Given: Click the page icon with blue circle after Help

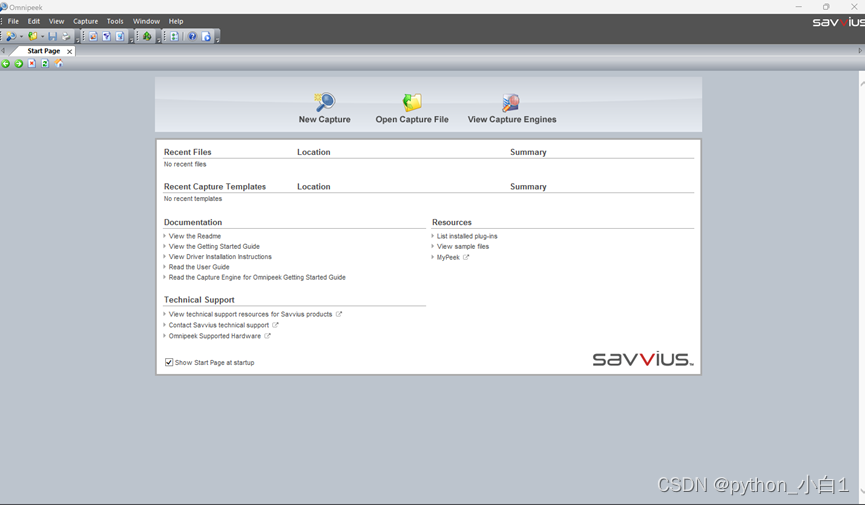Looking at the screenshot, I should [206, 36].
